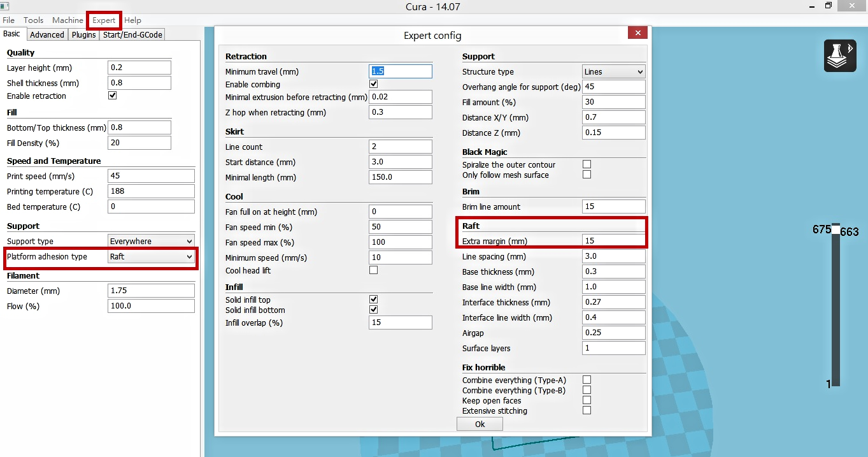Enable Cool head lift
The width and height of the screenshot is (868, 457).
(x=374, y=270)
